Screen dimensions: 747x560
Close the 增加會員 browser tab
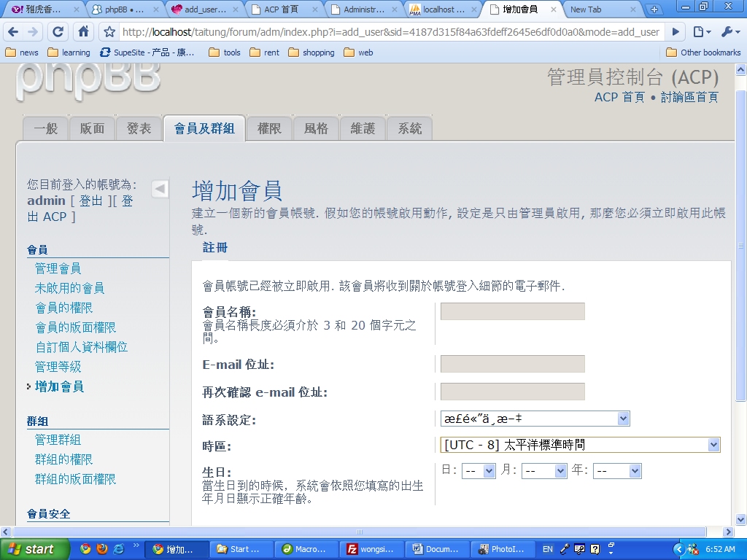[553, 9]
